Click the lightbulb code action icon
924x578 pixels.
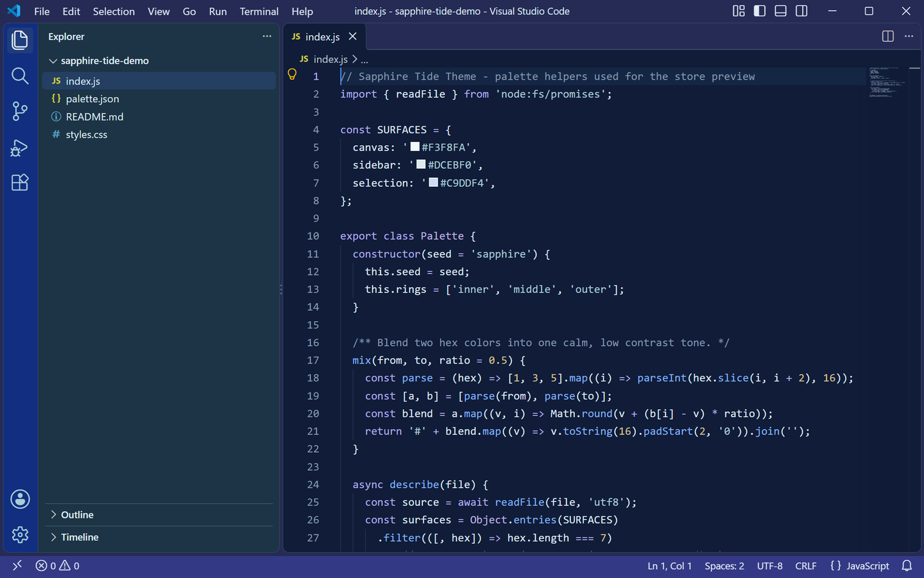coord(292,75)
